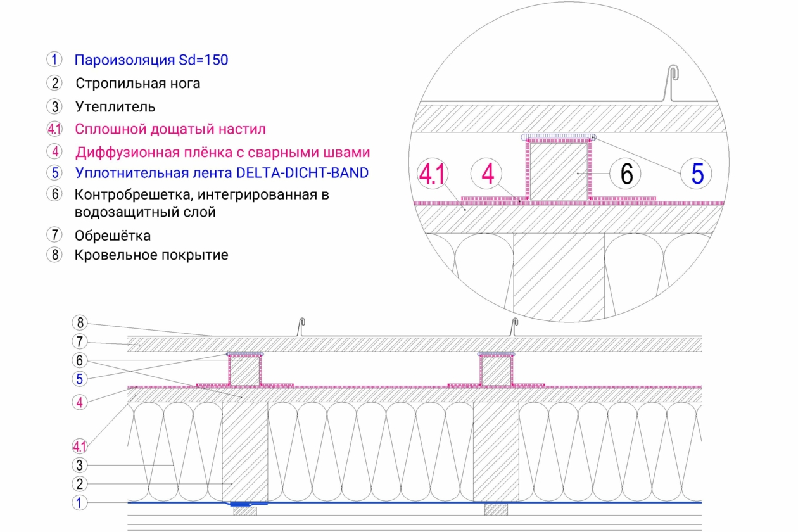Click callout 7 left of the cross-section

(80, 342)
